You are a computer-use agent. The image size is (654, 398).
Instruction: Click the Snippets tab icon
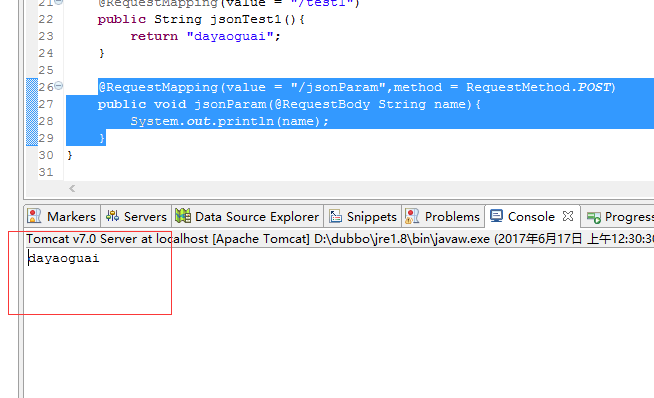click(335, 216)
